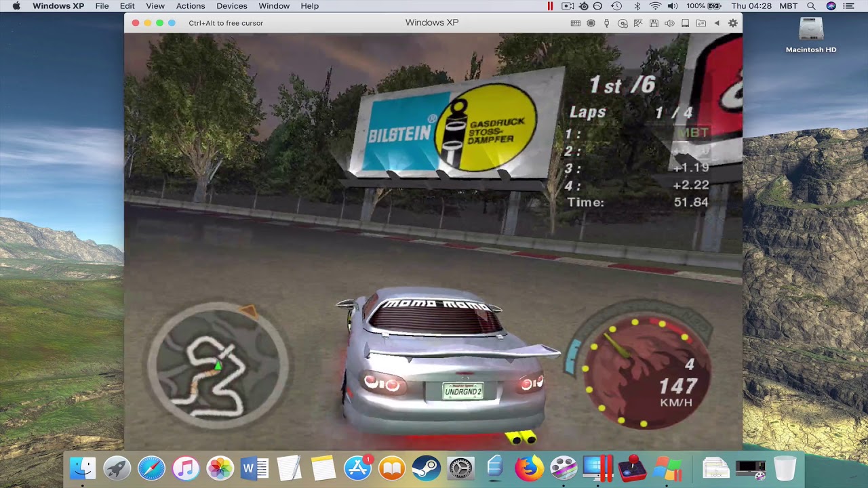Activate Siri from the menu bar
868x488 pixels.
(x=831, y=6)
